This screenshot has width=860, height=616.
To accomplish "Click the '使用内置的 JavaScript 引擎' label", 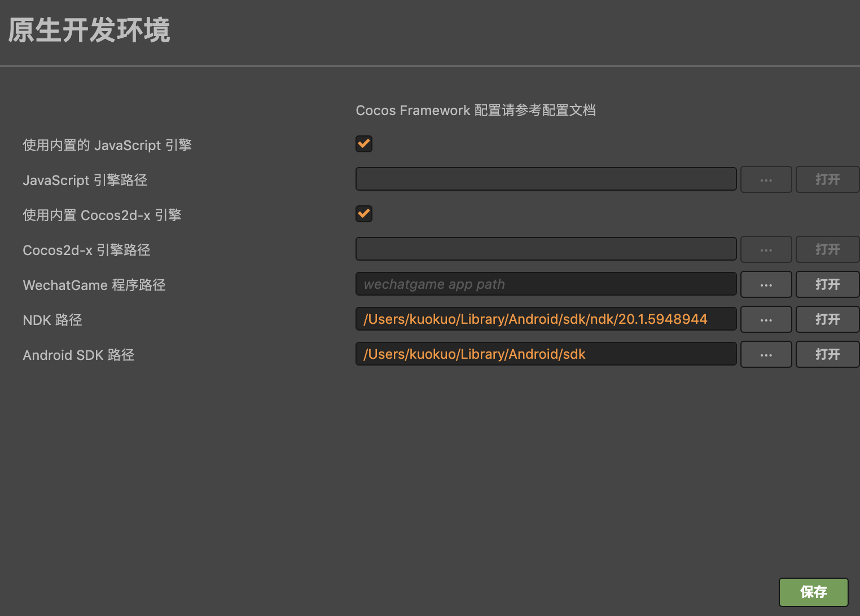I will pos(107,145).
